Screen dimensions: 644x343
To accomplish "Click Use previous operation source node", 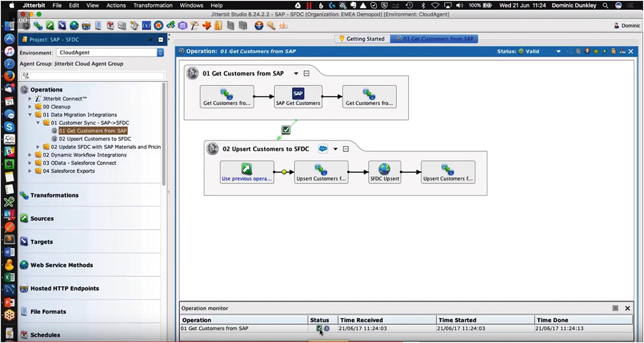I will pyautogui.click(x=247, y=172).
